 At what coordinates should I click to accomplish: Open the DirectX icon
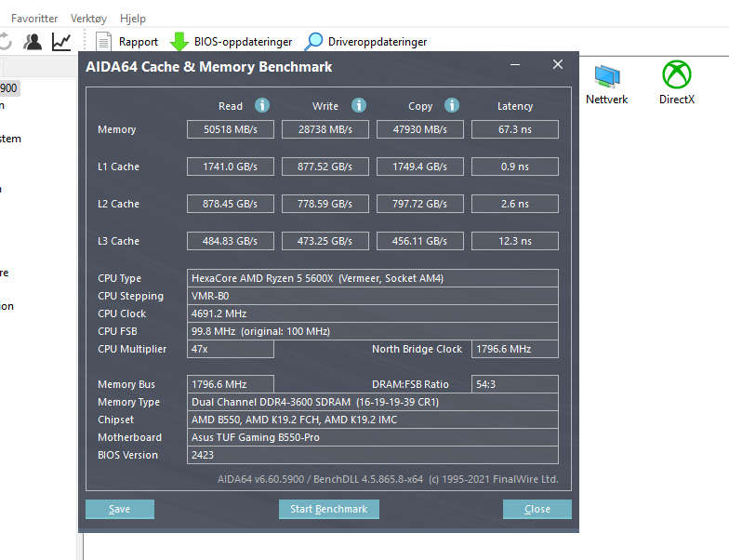pos(677,84)
